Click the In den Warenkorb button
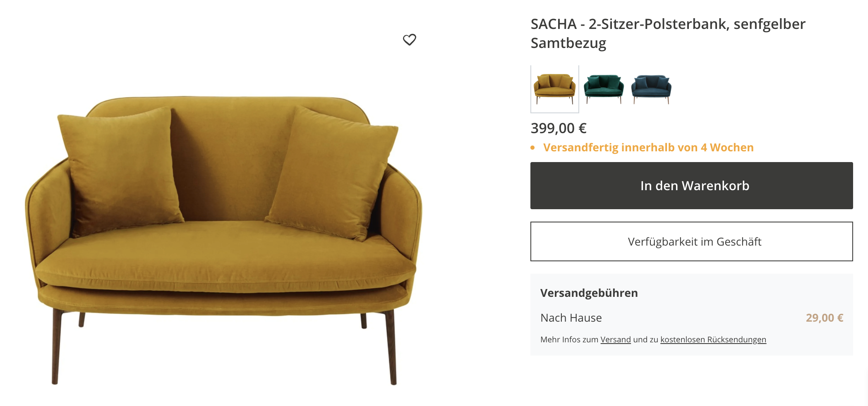Viewport: 868px width, 406px height. 691,186
